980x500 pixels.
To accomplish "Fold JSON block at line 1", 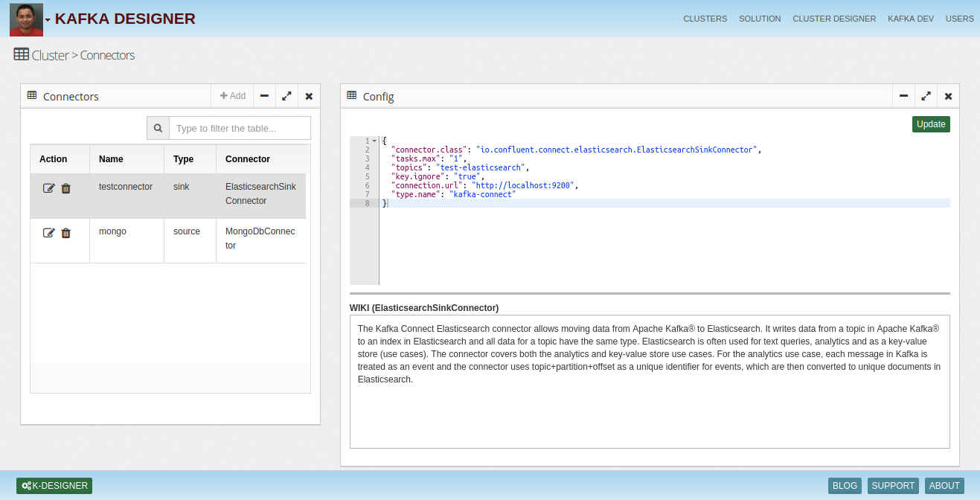I will click(x=374, y=141).
